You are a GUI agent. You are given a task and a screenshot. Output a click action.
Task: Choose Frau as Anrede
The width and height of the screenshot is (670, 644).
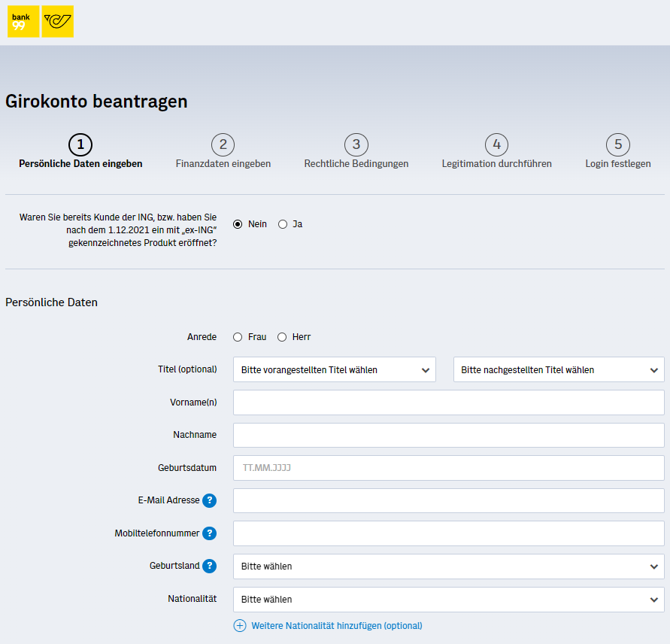(238, 337)
